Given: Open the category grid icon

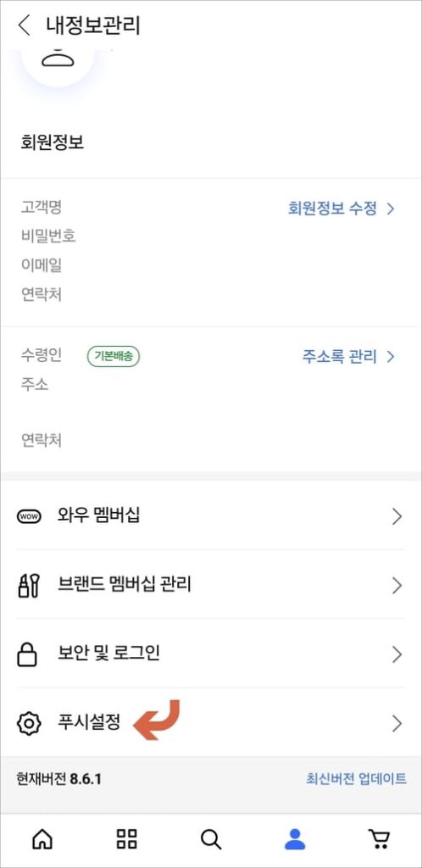Looking at the screenshot, I should [x=127, y=839].
